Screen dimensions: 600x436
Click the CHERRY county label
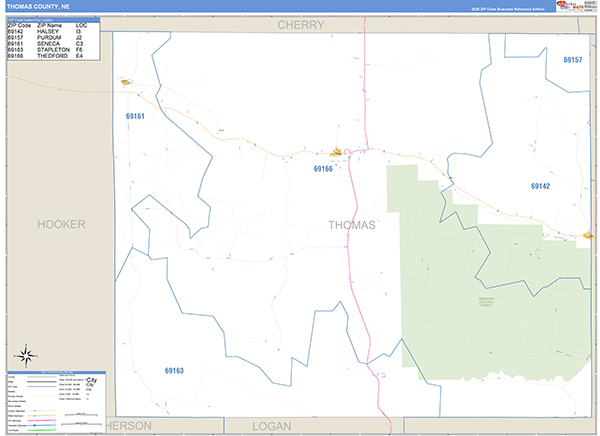pyautogui.click(x=301, y=25)
